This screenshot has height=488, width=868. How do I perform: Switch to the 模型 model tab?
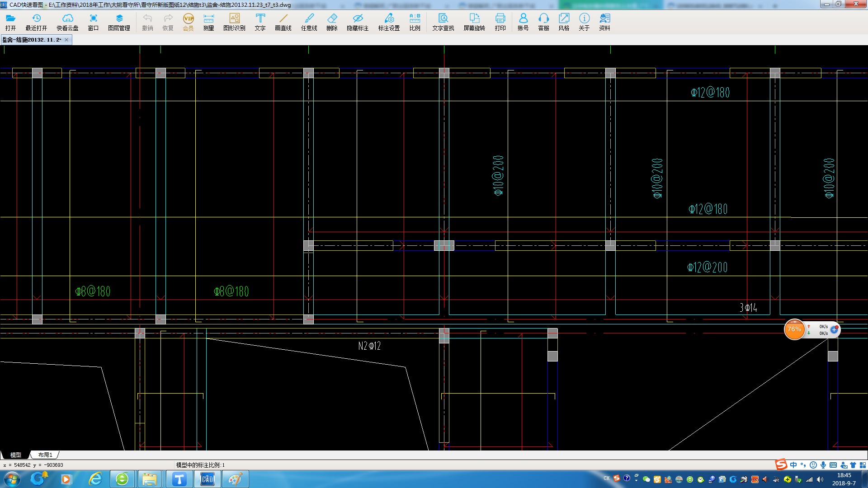(16, 455)
